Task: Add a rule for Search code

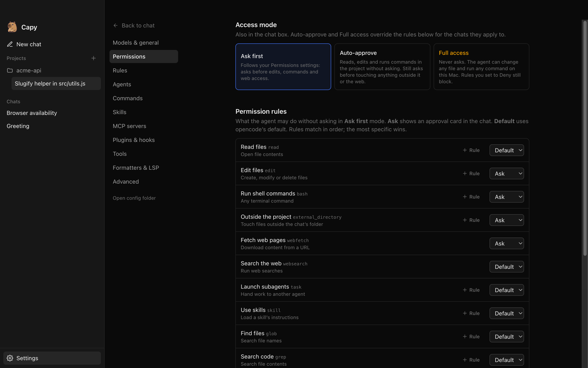Action: tap(471, 360)
